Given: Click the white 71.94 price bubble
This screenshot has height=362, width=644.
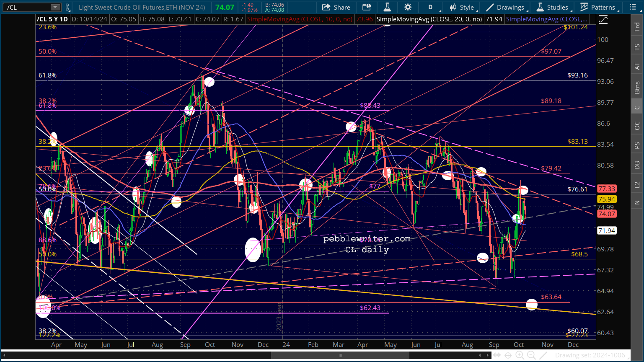Looking at the screenshot, I should (606, 230).
